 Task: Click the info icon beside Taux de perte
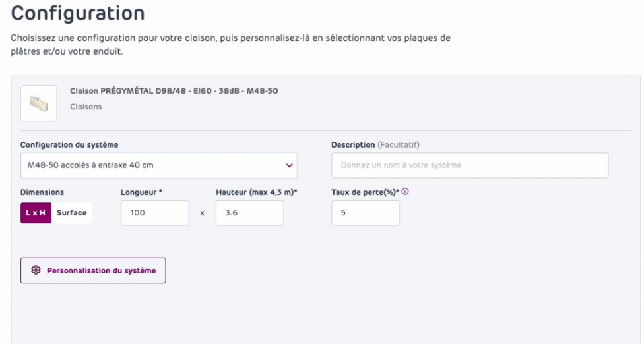click(404, 192)
